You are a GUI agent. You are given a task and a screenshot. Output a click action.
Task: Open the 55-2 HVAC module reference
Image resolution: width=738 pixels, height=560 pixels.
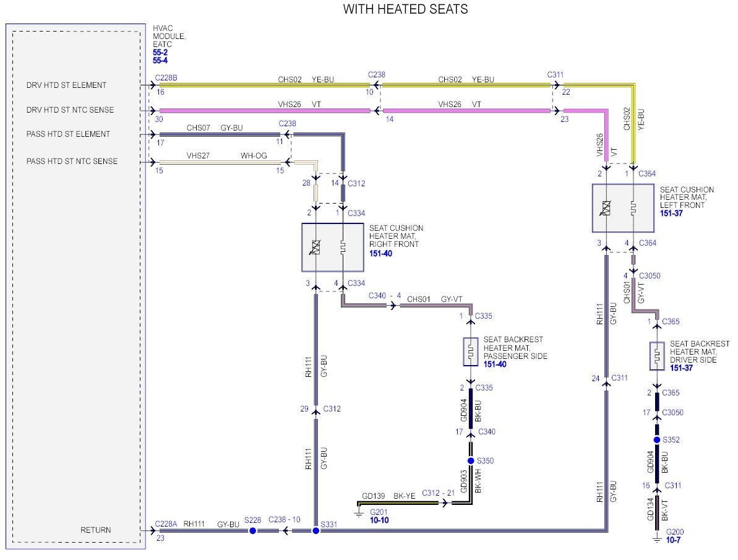pos(160,53)
